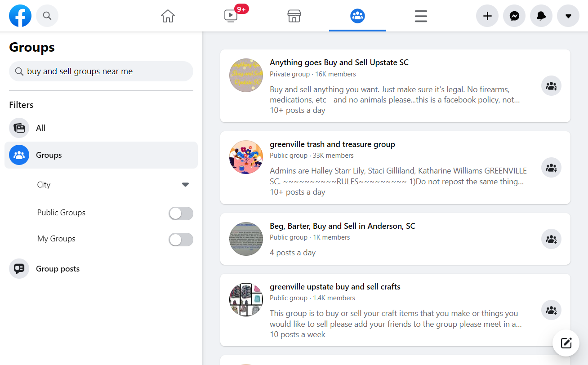
Task: Click the group search input field
Action: click(101, 71)
